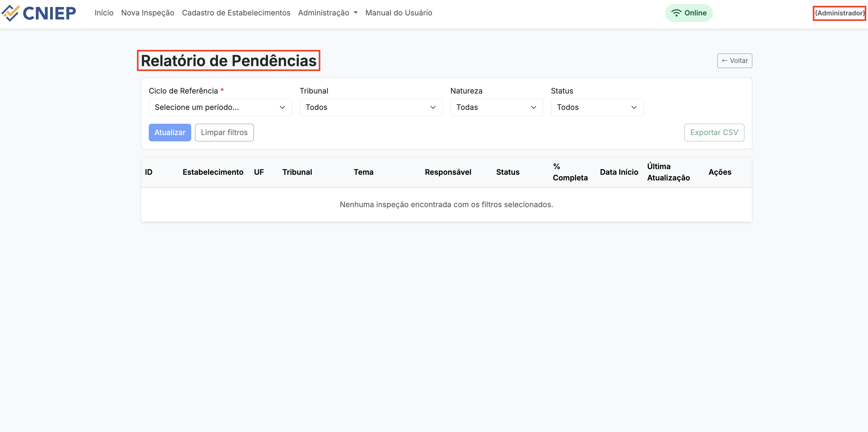Open the Manual do Usuário link
The height and width of the screenshot is (432, 868).
coord(398,13)
